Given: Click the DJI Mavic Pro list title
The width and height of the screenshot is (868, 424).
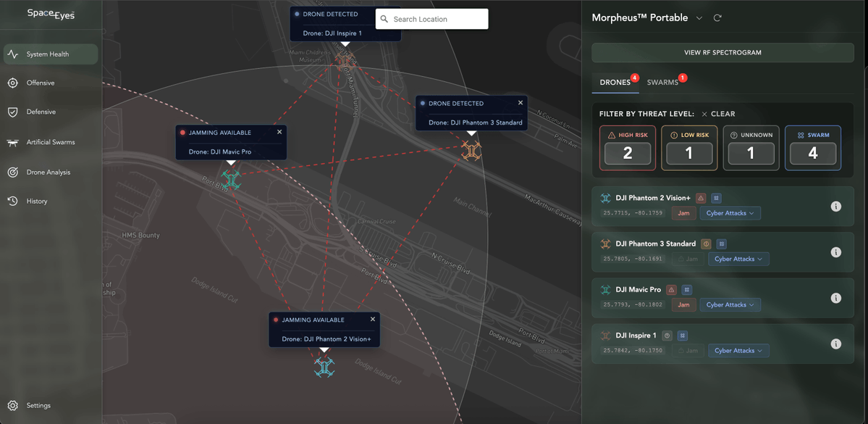Looking at the screenshot, I should click(639, 290).
